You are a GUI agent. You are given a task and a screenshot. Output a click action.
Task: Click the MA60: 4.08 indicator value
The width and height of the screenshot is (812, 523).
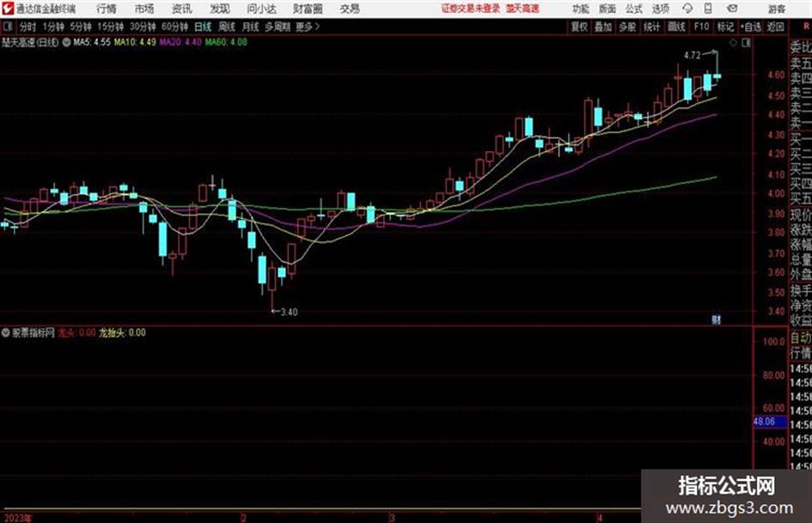[x=226, y=42]
